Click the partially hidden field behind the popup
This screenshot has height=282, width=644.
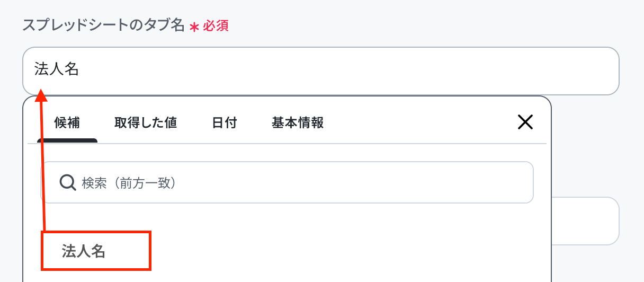(x=585, y=221)
